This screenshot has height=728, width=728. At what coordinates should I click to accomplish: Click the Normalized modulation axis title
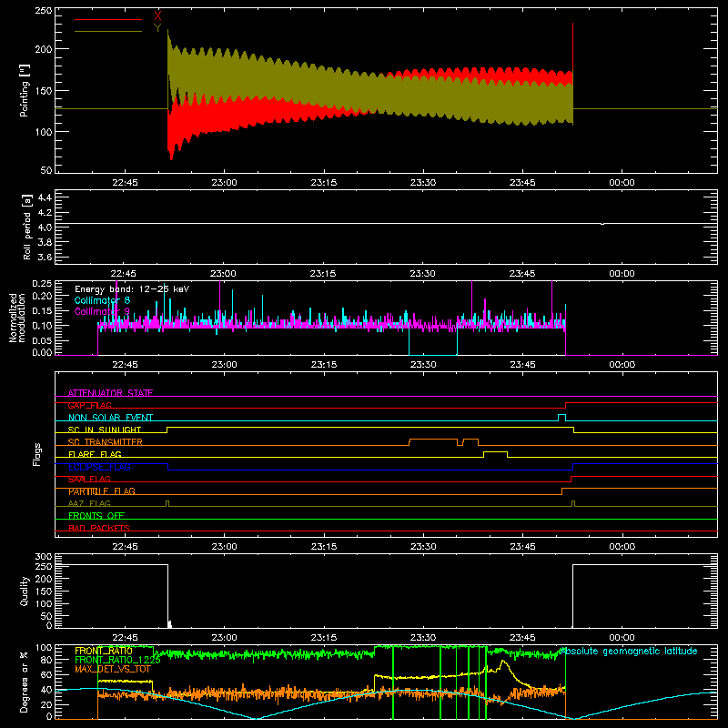(17, 318)
